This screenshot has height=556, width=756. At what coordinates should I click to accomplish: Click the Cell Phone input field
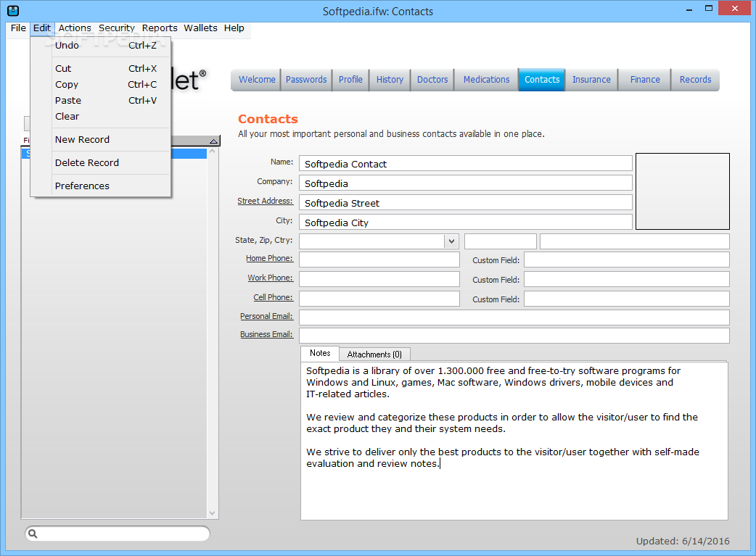(379, 299)
